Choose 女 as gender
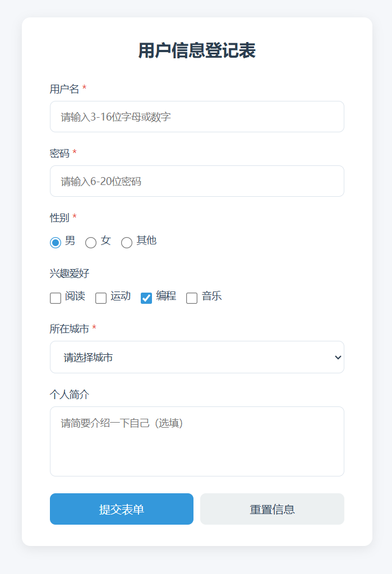The height and width of the screenshot is (574, 392). [x=91, y=243]
